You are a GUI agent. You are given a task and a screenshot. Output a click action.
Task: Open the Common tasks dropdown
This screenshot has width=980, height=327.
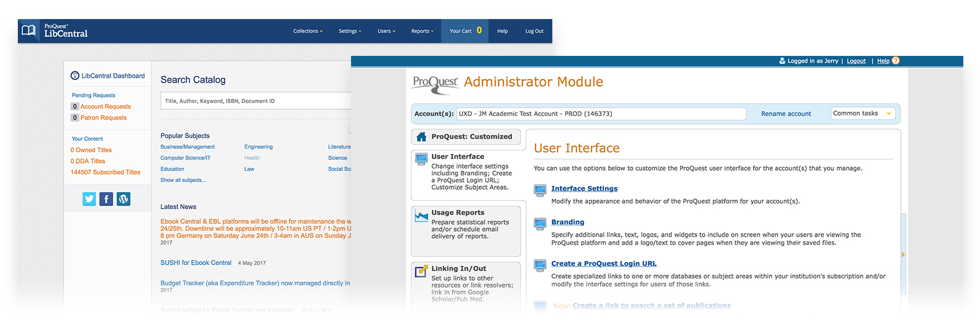(x=862, y=114)
